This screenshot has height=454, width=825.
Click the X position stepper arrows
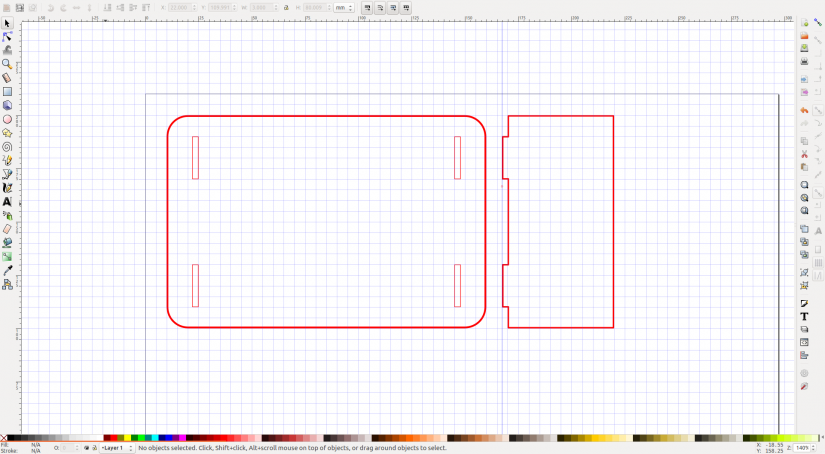[194, 8]
